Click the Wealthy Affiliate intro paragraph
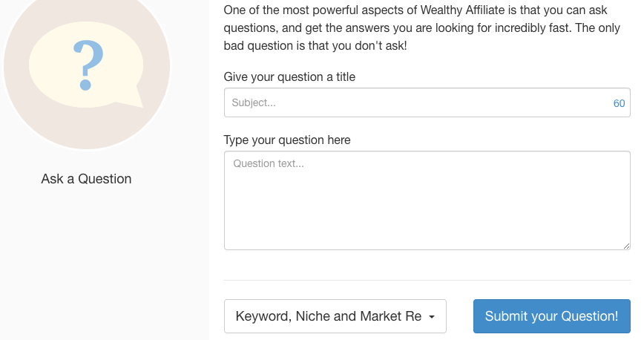 coord(422,27)
